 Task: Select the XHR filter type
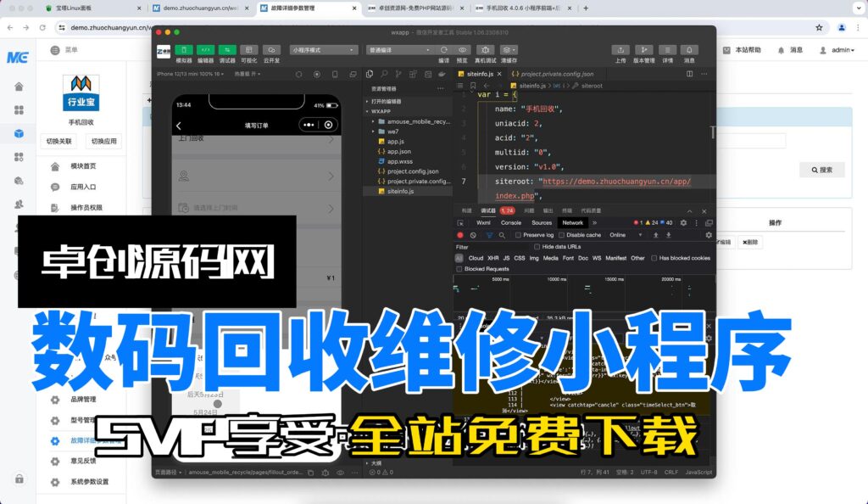pyautogui.click(x=492, y=258)
